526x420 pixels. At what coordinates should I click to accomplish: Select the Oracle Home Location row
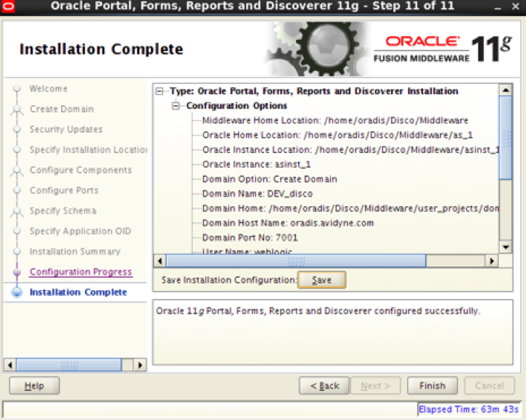[x=337, y=135]
